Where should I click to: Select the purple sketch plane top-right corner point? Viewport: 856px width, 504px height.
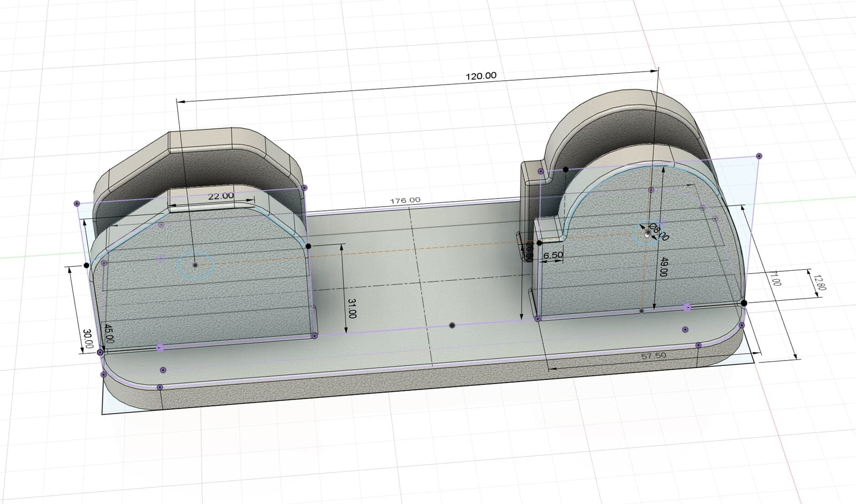[759, 156]
